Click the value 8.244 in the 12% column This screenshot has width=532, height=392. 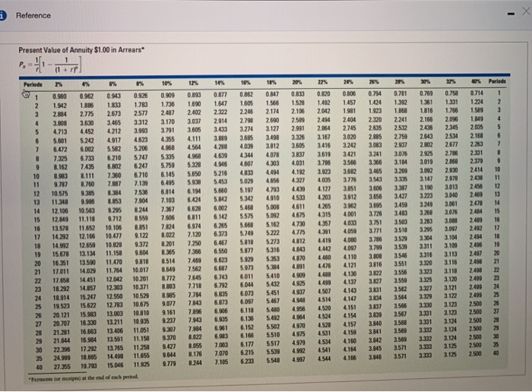click(195, 363)
